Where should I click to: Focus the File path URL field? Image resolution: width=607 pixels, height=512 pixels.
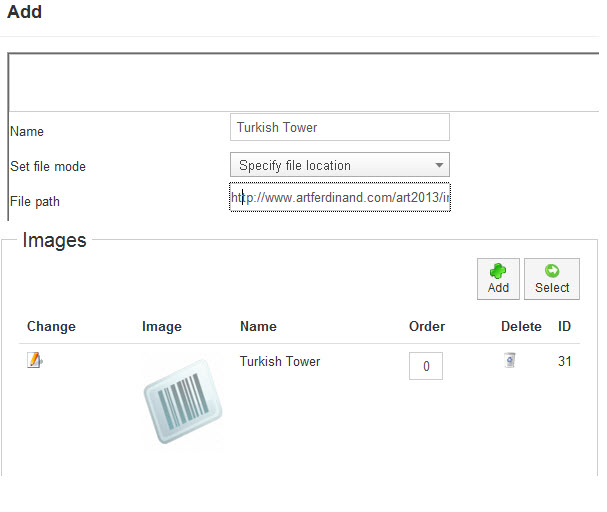(x=340, y=197)
